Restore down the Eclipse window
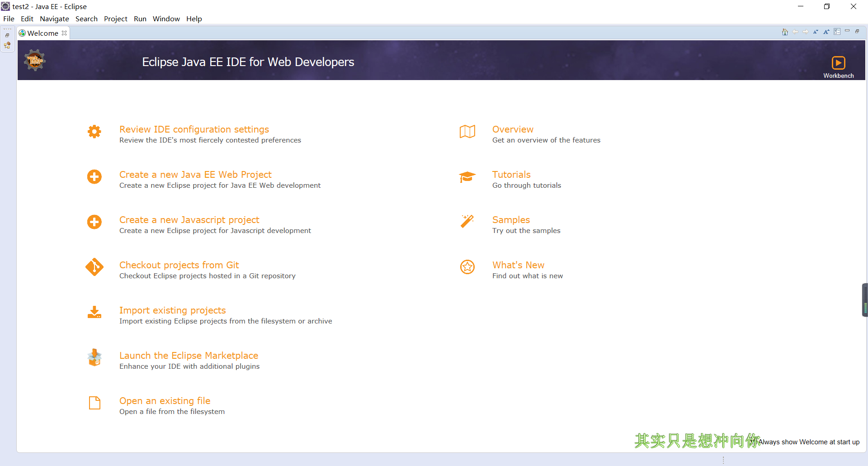 coord(827,6)
